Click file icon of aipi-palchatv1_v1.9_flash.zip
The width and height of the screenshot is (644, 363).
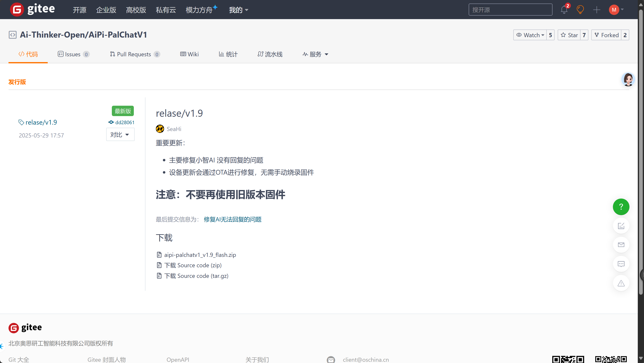159,255
